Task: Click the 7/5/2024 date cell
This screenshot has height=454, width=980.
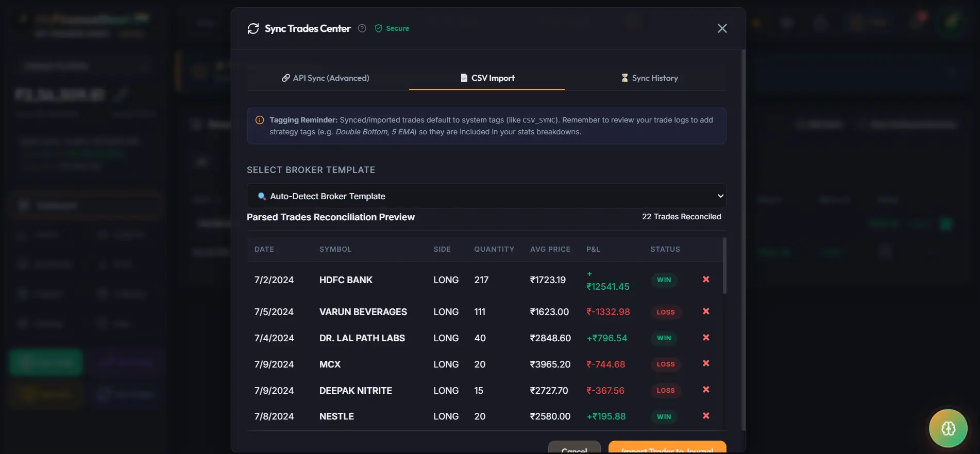Action: (274, 312)
